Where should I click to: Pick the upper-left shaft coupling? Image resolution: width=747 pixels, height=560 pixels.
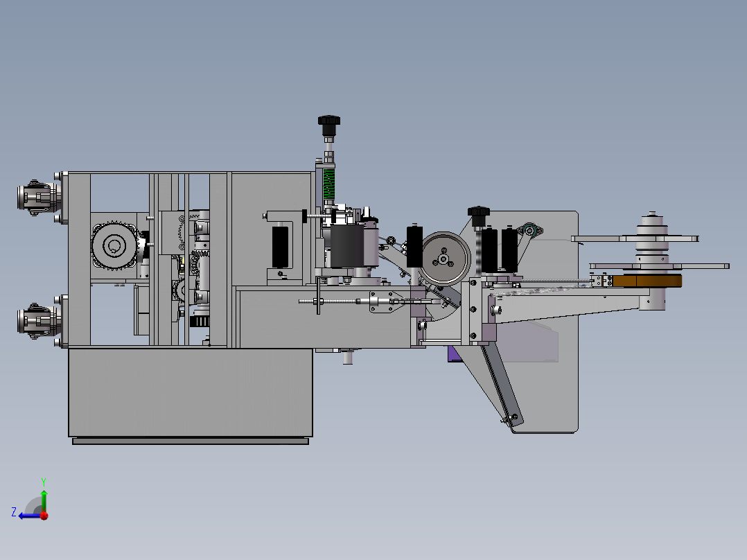39,198
